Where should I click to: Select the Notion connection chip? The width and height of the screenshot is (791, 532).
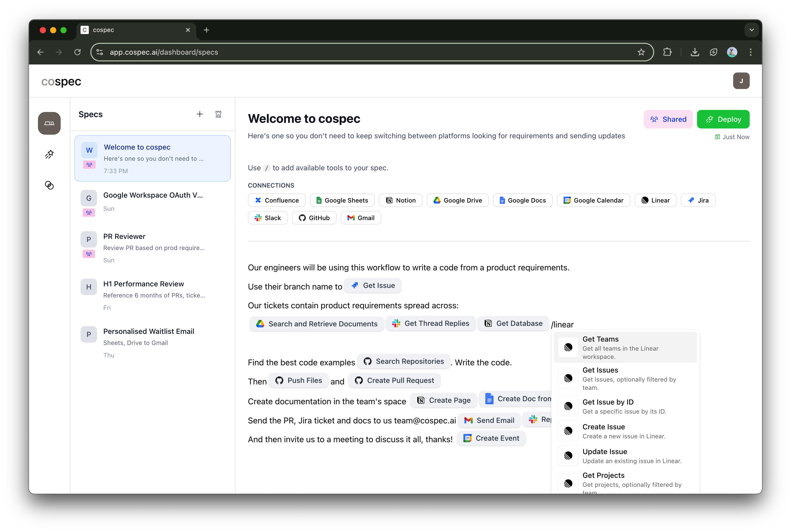click(x=401, y=200)
